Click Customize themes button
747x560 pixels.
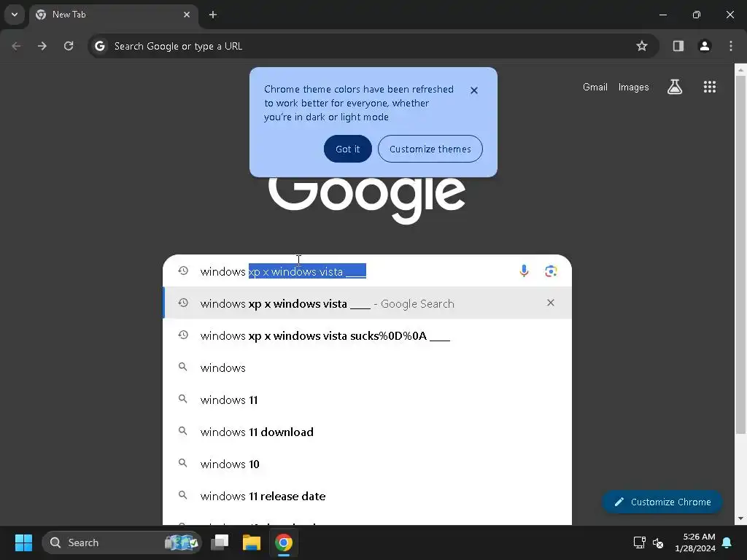click(x=430, y=149)
